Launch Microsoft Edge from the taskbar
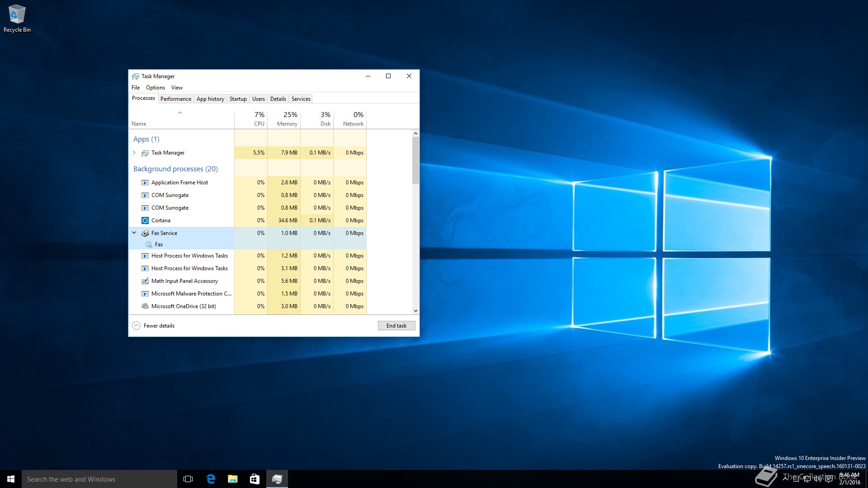The width and height of the screenshot is (868, 488). [x=211, y=479]
